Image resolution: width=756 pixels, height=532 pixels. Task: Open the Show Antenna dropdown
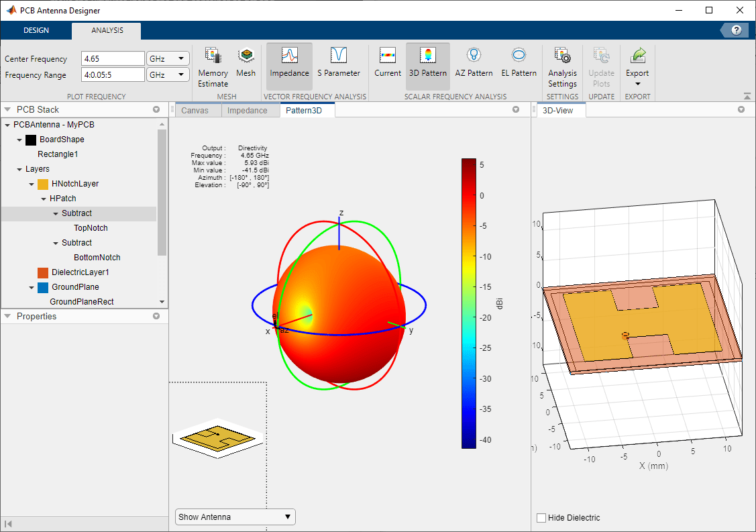coord(235,517)
